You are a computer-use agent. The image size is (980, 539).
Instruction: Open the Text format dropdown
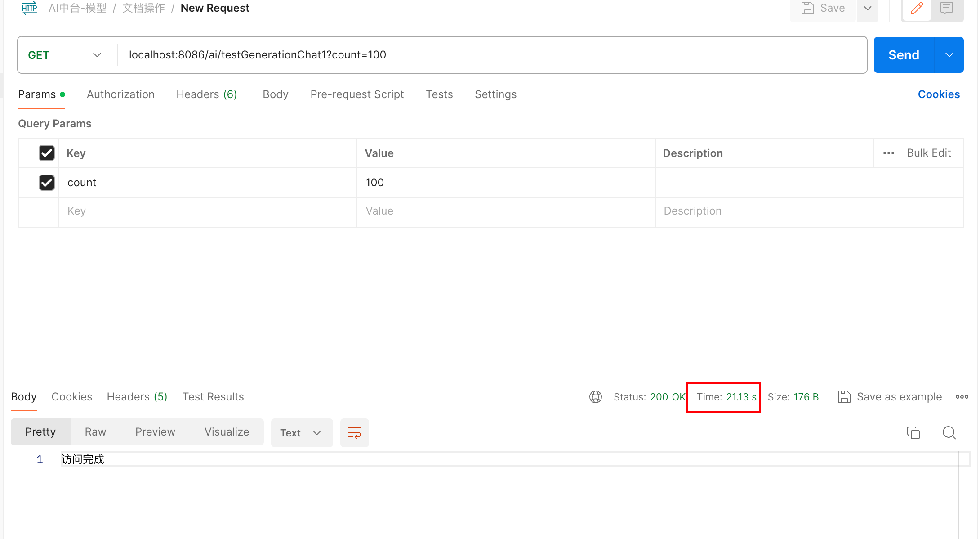[301, 433]
